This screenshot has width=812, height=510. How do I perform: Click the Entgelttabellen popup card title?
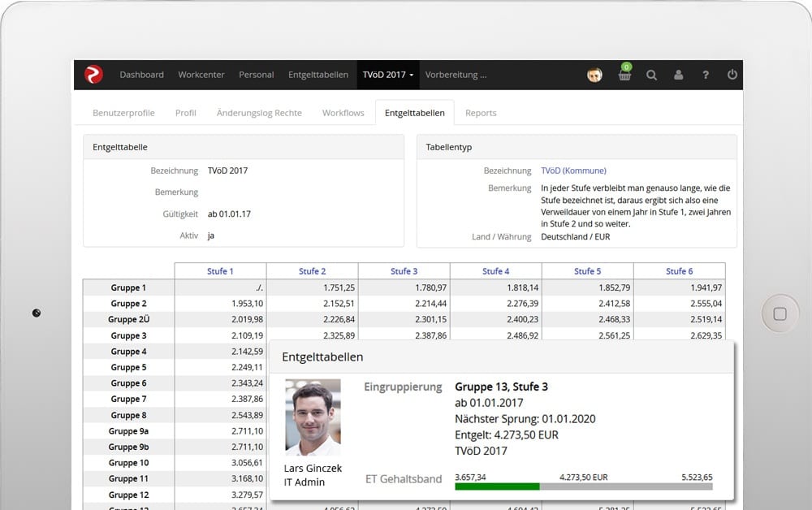coord(322,357)
